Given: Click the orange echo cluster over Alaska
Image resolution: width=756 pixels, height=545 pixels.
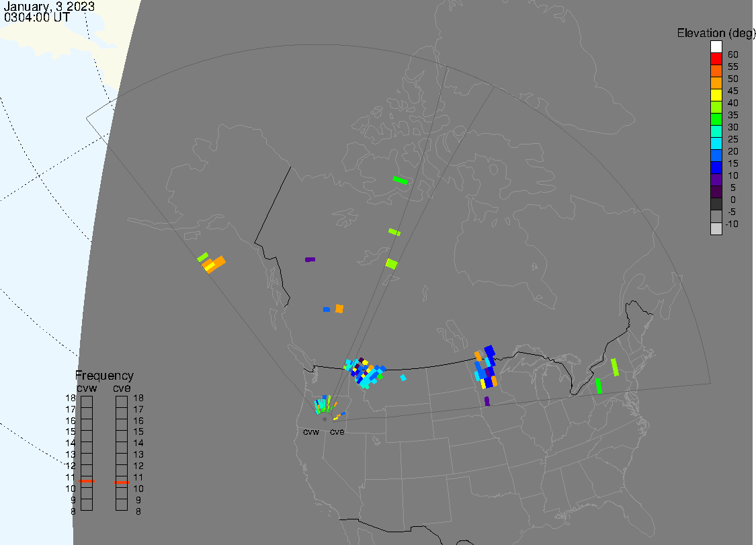Looking at the screenshot, I should [214, 264].
